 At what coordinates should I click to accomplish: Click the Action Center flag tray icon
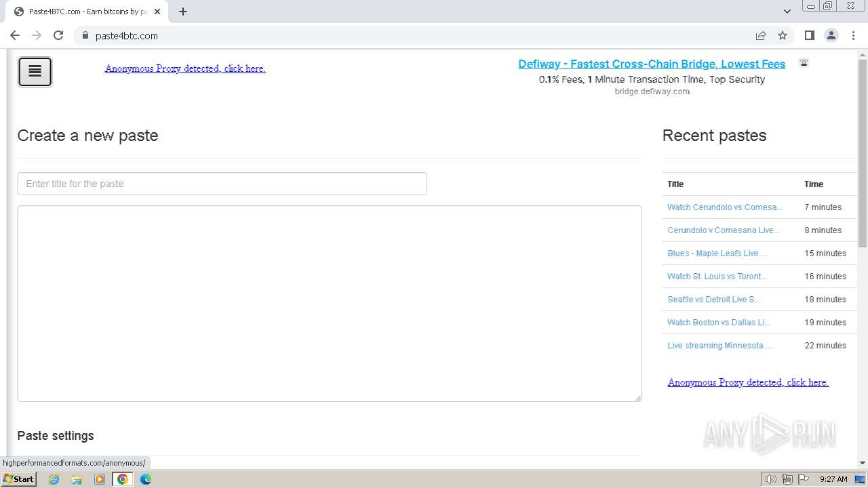(804, 479)
